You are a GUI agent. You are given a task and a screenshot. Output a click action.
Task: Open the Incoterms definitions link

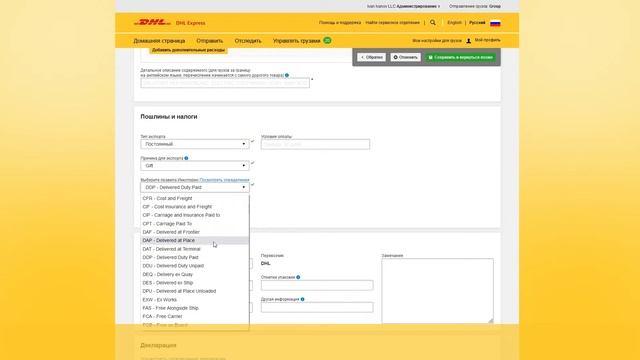pyautogui.click(x=224, y=180)
